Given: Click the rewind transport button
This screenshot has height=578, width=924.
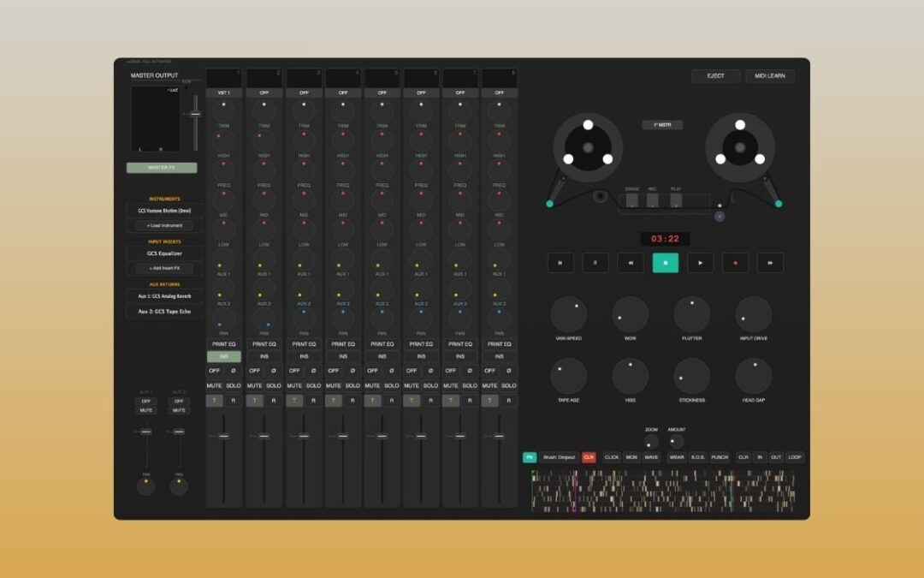Looking at the screenshot, I should coord(631,263).
